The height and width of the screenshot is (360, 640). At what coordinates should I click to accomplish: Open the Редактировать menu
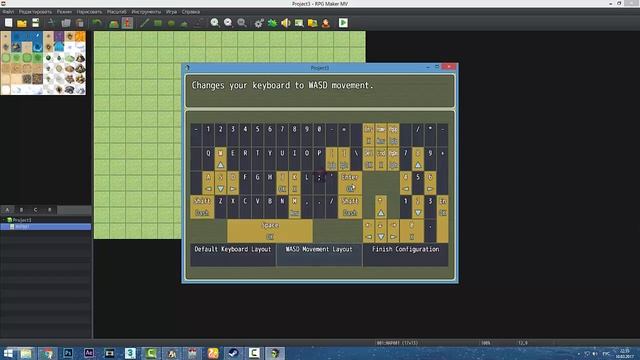36,12
